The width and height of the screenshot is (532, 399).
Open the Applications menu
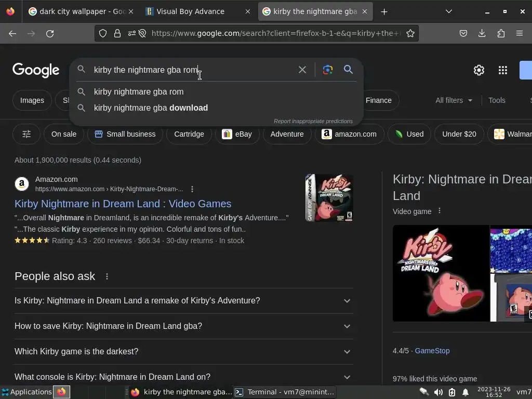pyautogui.click(x=26, y=392)
